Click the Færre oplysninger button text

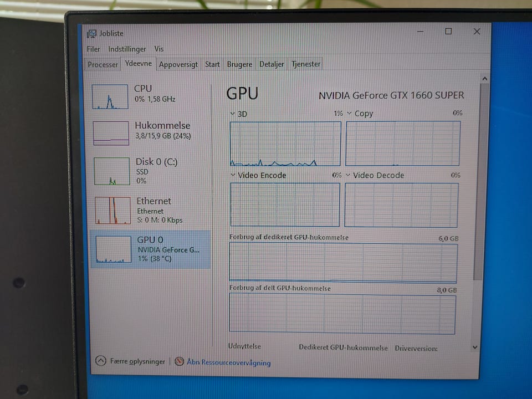[137, 361]
